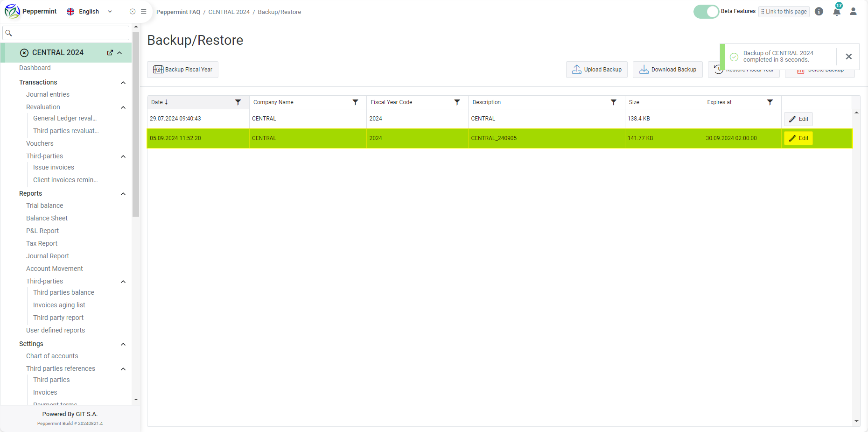
Task: Click Download Backup button
Action: pyautogui.click(x=668, y=70)
